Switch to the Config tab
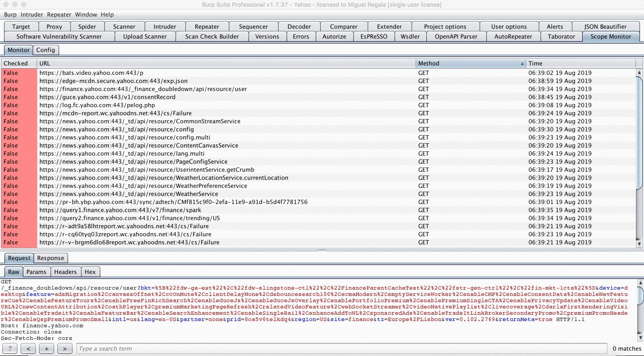 (x=46, y=50)
